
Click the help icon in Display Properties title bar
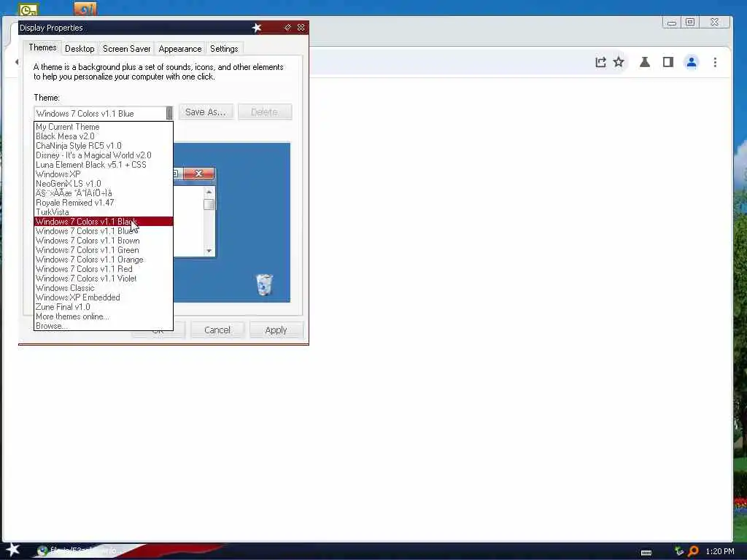tap(287, 28)
